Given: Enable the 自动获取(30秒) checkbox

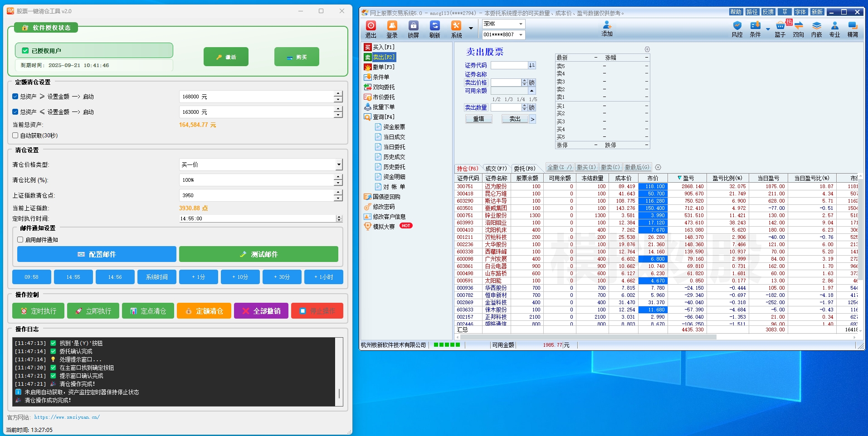Looking at the screenshot, I should pyautogui.click(x=15, y=136).
